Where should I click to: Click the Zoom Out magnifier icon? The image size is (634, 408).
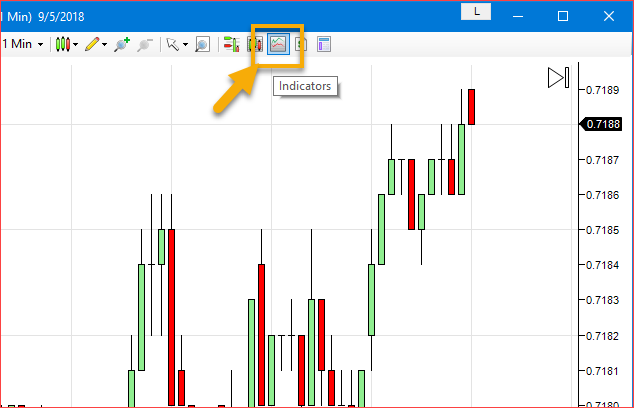click(144, 44)
